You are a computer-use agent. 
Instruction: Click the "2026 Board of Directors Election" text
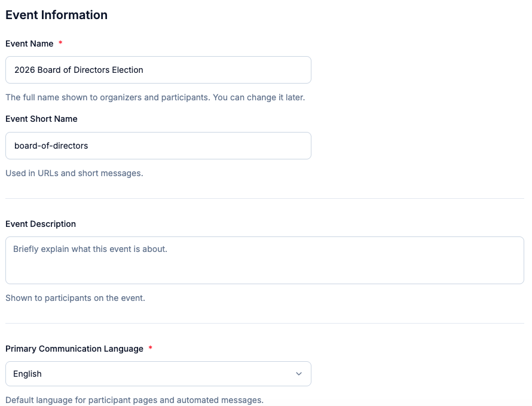click(x=78, y=70)
